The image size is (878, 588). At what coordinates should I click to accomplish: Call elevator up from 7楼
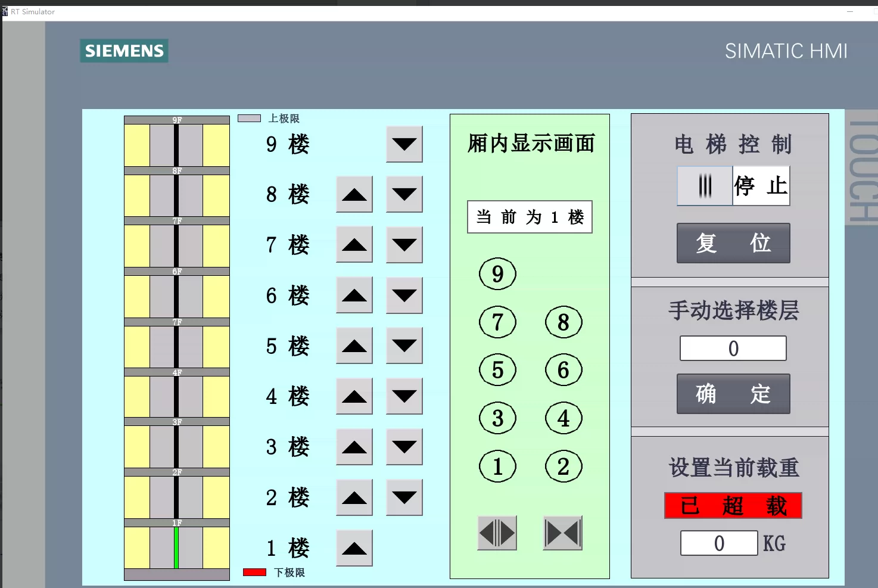(x=354, y=244)
